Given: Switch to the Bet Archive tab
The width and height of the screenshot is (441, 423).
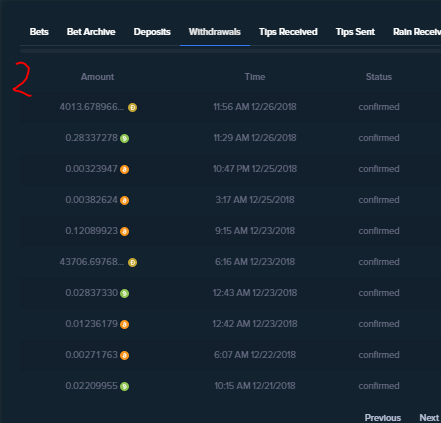Looking at the screenshot, I should [91, 32].
